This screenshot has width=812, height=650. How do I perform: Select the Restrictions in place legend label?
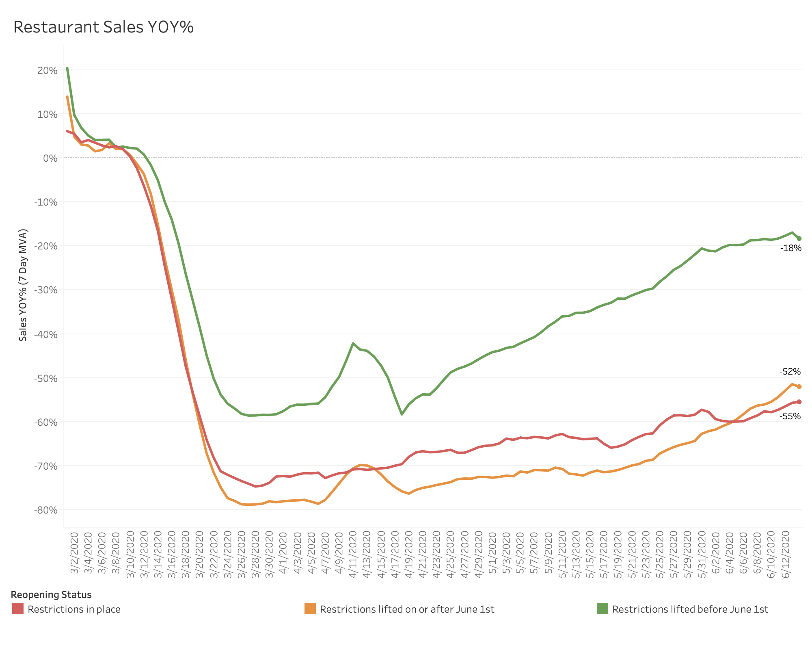pyautogui.click(x=74, y=609)
